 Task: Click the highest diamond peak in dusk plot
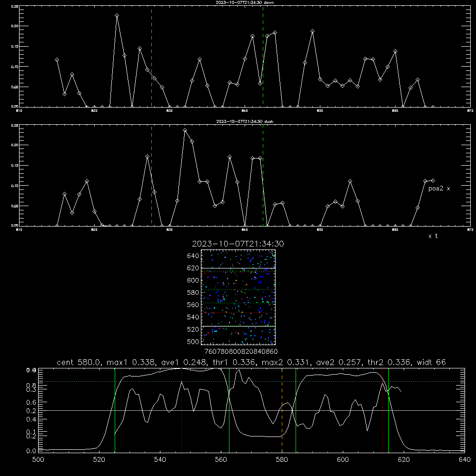[x=185, y=130]
